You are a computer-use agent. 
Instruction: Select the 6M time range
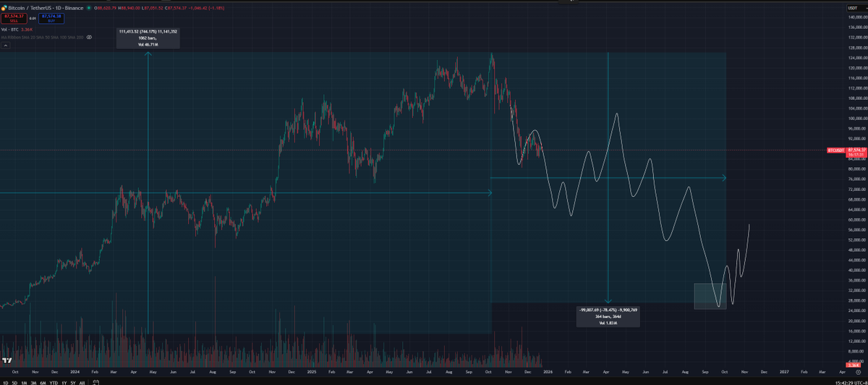(43, 382)
